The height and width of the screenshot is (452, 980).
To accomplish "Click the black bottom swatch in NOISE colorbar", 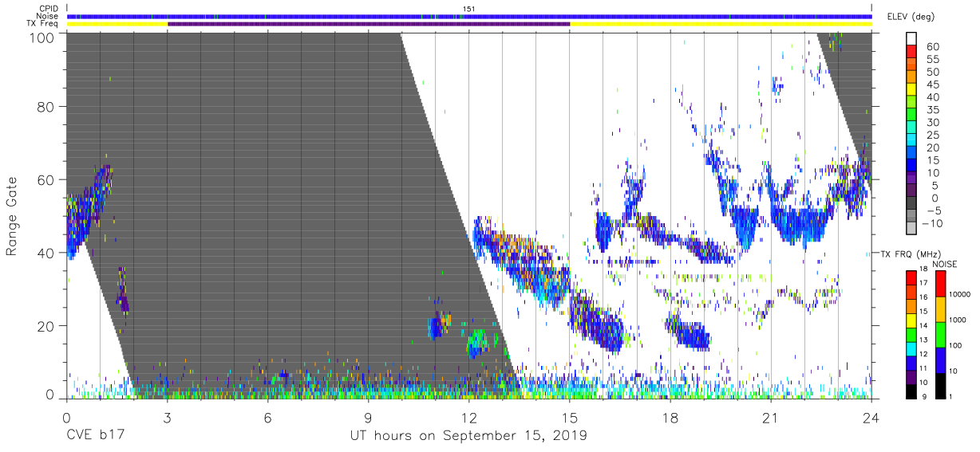I will click(x=941, y=386).
